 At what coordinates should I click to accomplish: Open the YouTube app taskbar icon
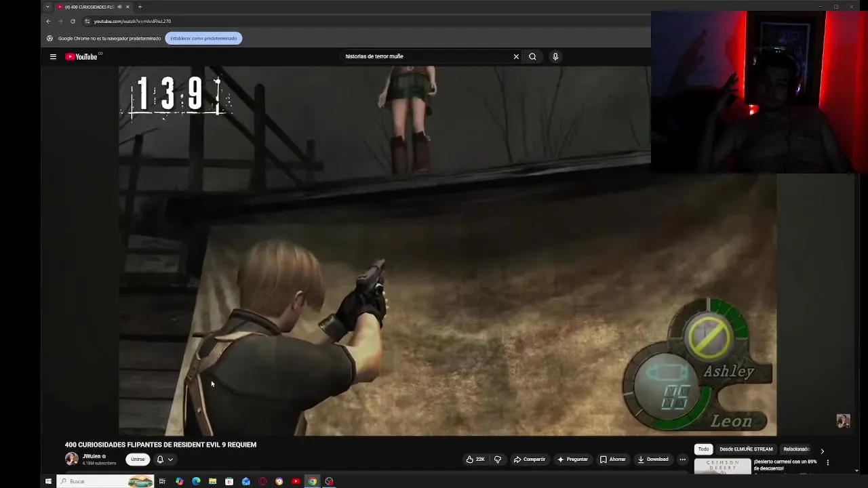296,481
